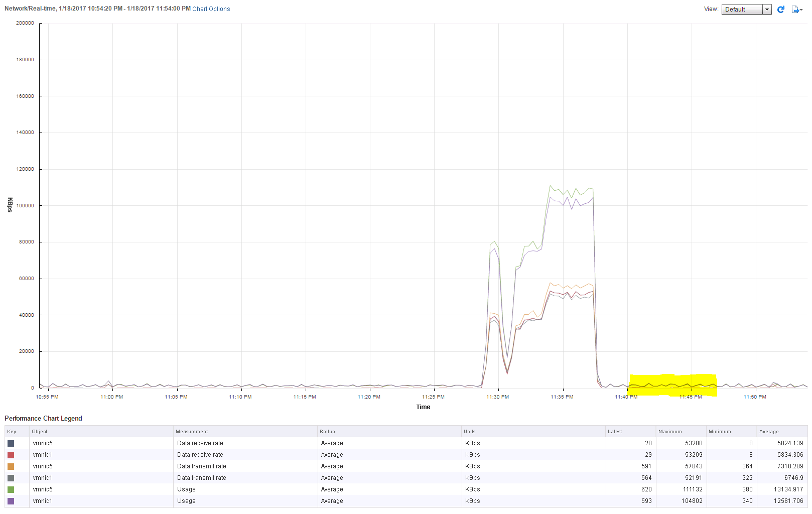Click the maximum value 53288

point(694,443)
